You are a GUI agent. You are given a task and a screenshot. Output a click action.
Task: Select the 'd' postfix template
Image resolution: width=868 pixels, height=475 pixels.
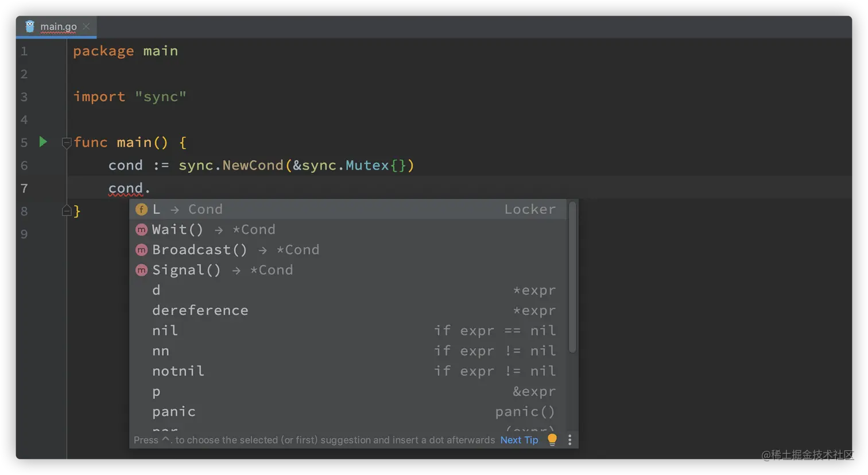(348, 290)
